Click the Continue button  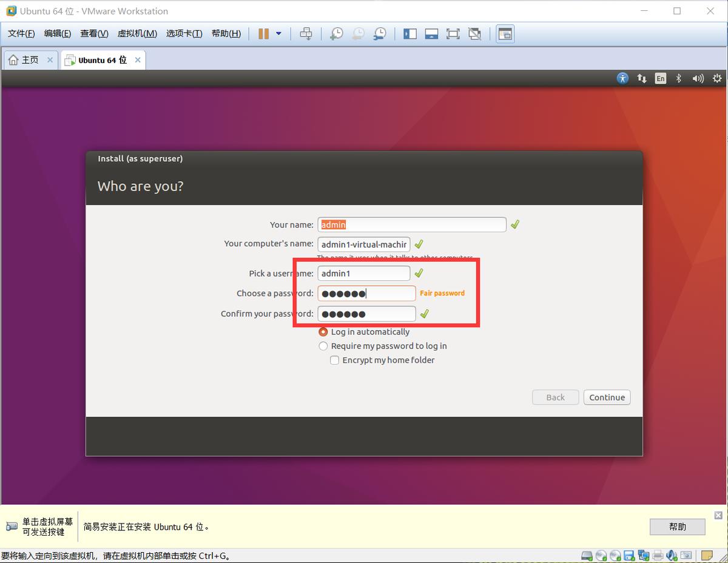[x=607, y=397]
